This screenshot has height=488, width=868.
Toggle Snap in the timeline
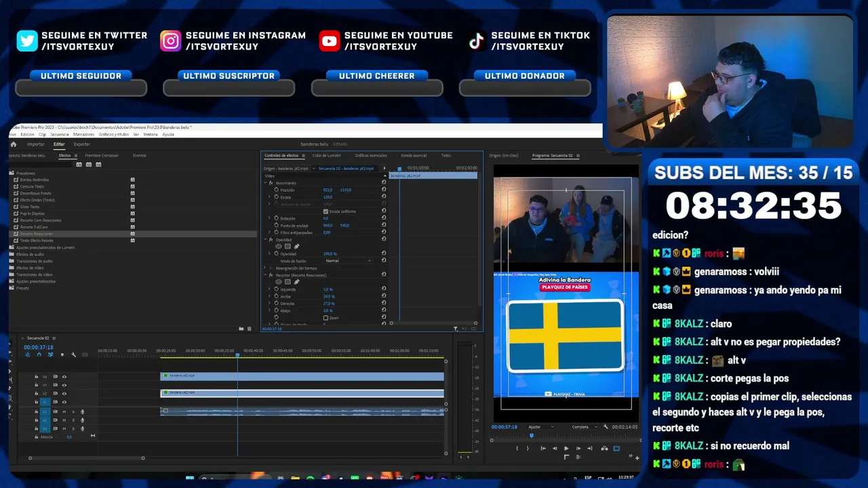click(39, 354)
